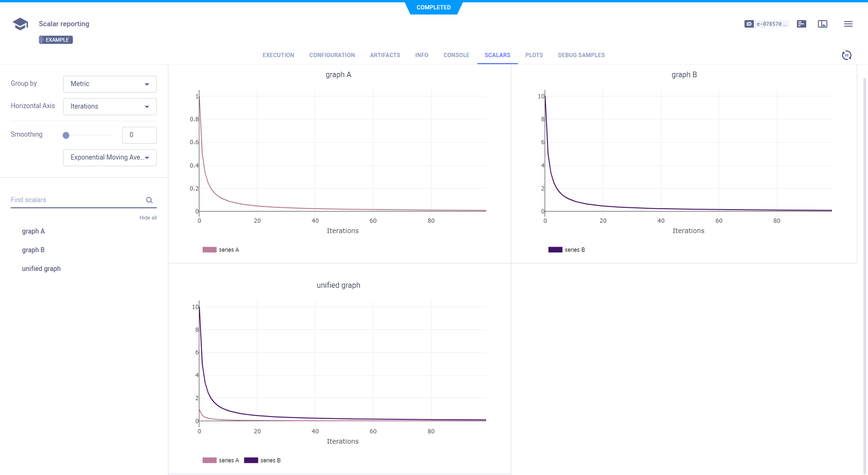
Task: Open the hamburger menu
Action: (x=848, y=24)
